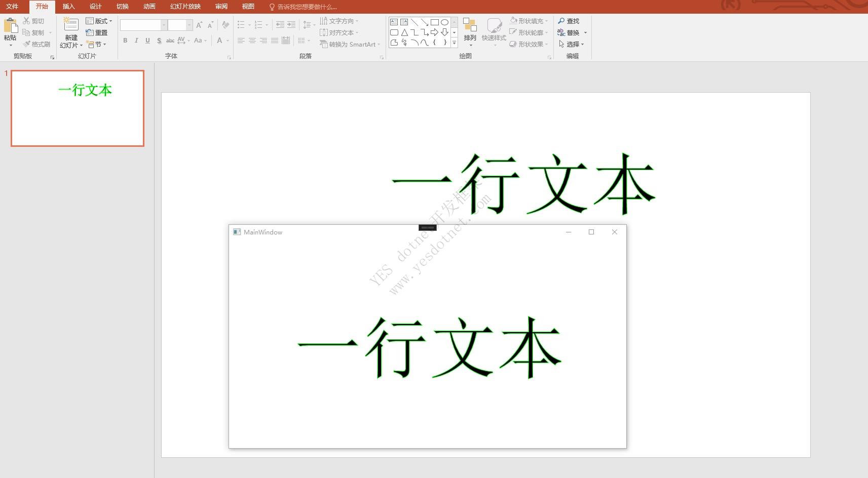Open the Text Direction (文字方向) dropdown
The height and width of the screenshot is (478, 868).
coord(339,21)
